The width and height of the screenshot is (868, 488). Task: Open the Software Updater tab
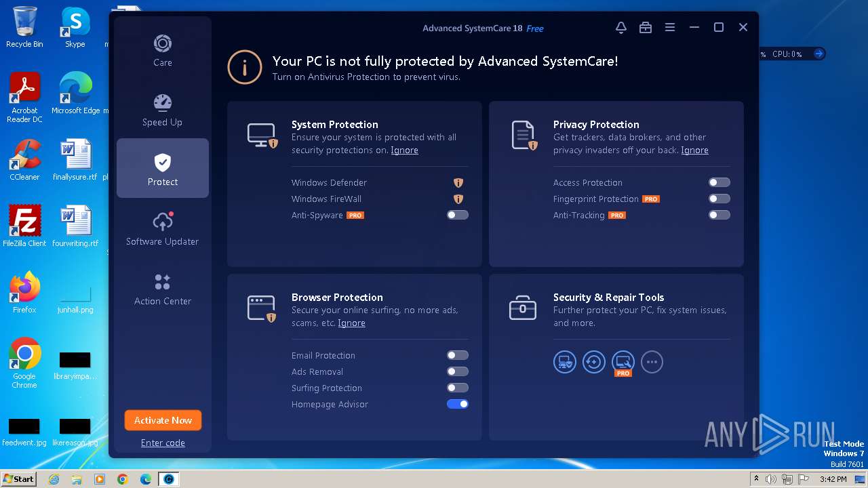163,229
